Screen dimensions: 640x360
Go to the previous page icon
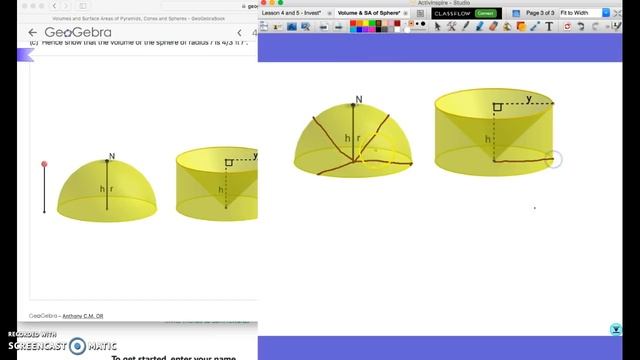pyautogui.click(x=324, y=27)
